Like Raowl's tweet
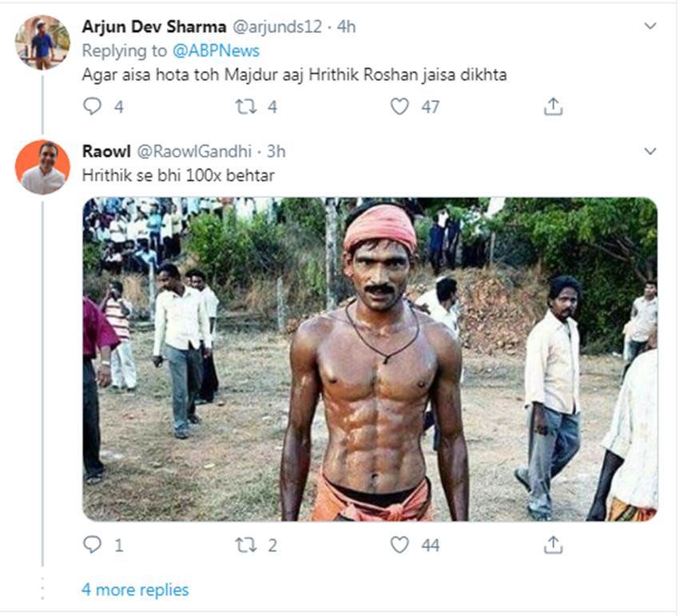This screenshot has height=616, width=679. tap(399, 545)
